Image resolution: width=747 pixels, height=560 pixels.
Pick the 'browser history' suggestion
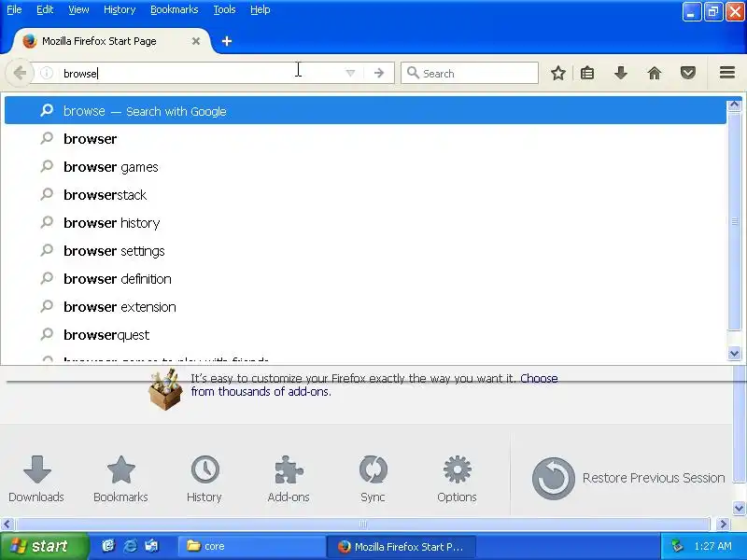click(x=365, y=223)
